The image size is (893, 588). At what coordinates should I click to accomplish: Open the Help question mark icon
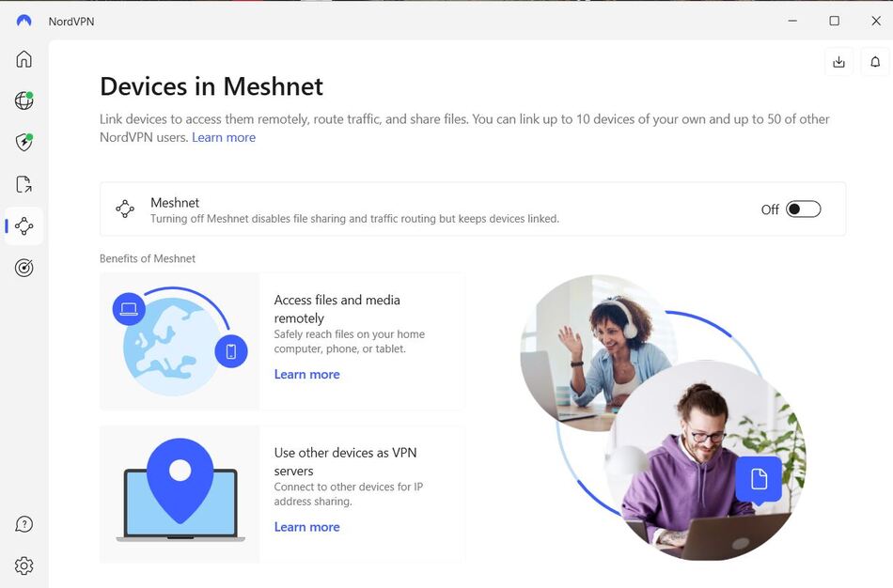pos(23,524)
